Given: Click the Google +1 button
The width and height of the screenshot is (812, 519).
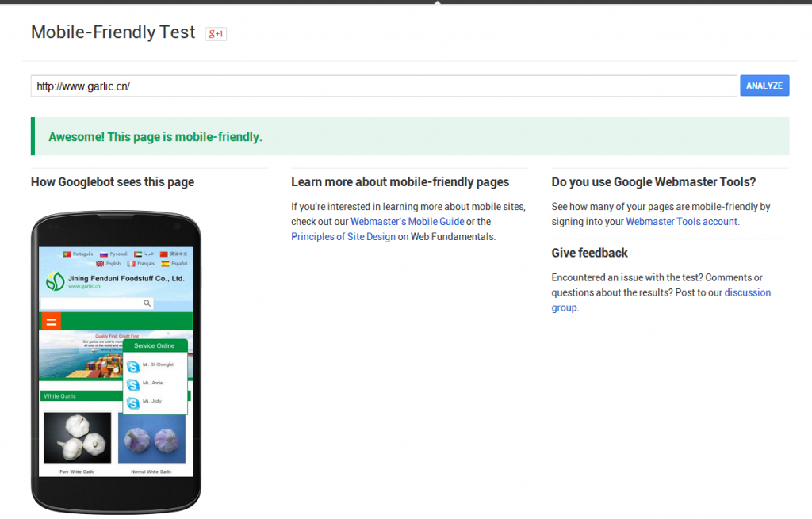Looking at the screenshot, I should click(216, 33).
